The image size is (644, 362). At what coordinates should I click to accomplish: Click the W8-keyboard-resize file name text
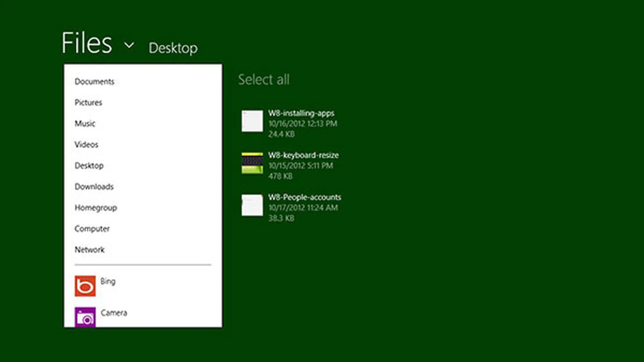coord(303,155)
